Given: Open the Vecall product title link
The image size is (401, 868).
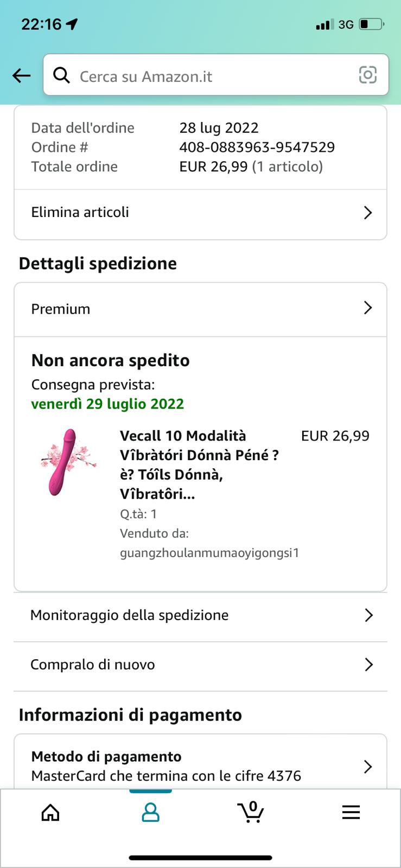Looking at the screenshot, I should click(199, 464).
